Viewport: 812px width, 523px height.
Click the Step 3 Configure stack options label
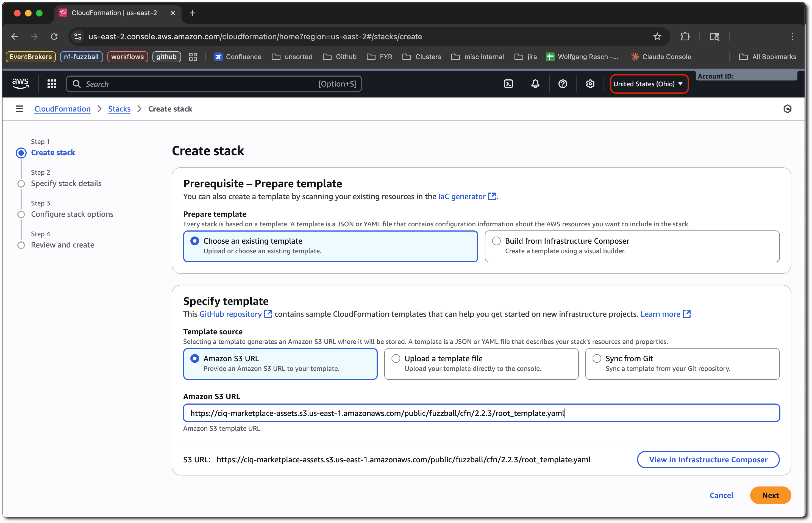coord(72,214)
